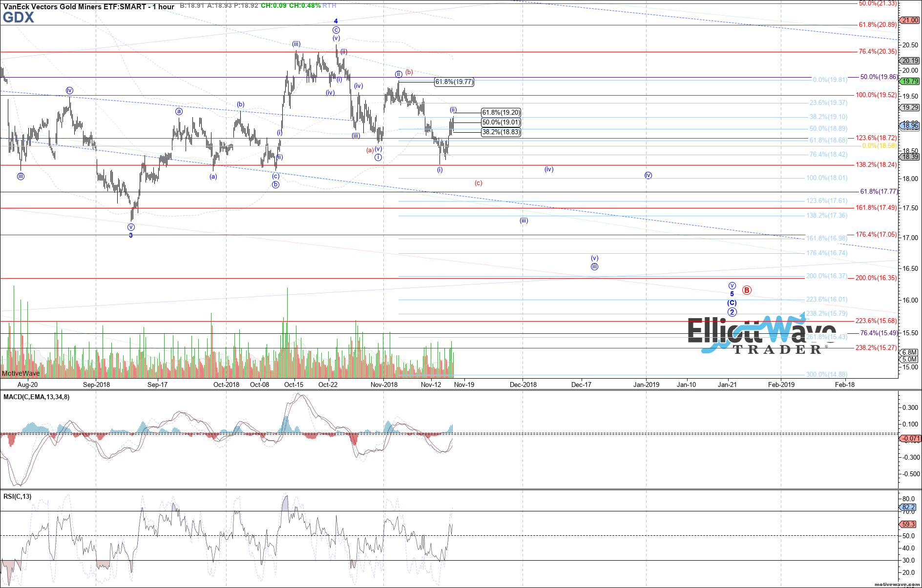Click the green CH:0.48% change readout
This screenshot has height=588, width=922.
pyautogui.click(x=305, y=6)
